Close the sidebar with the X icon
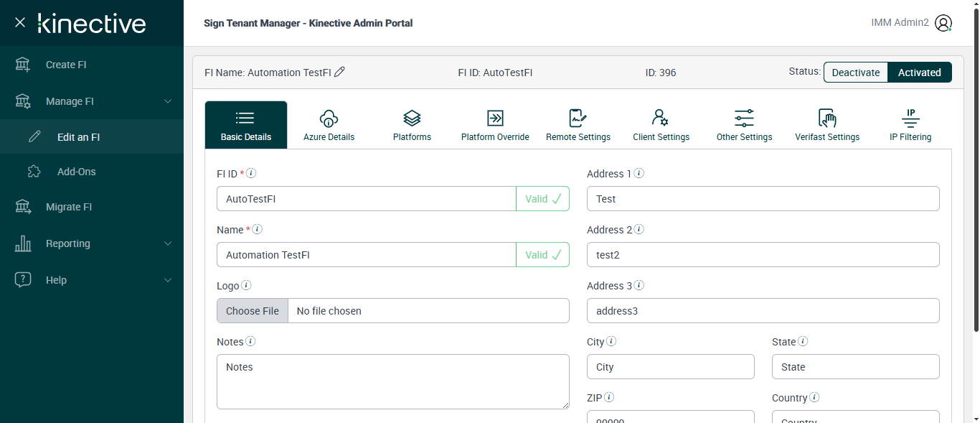Viewport: 980px width, 423px height. click(20, 22)
